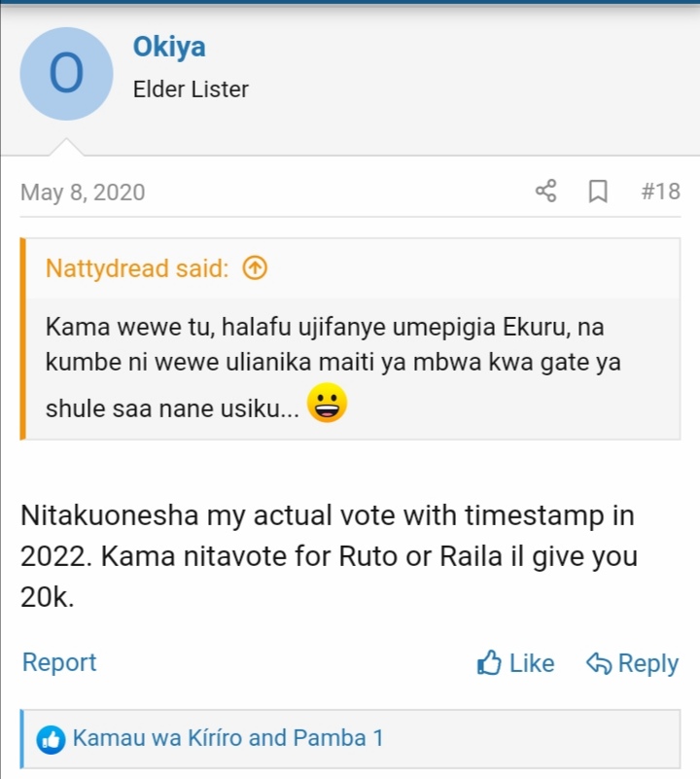The height and width of the screenshot is (779, 700).
Task: Open the #18 post permalink
Action: [660, 192]
